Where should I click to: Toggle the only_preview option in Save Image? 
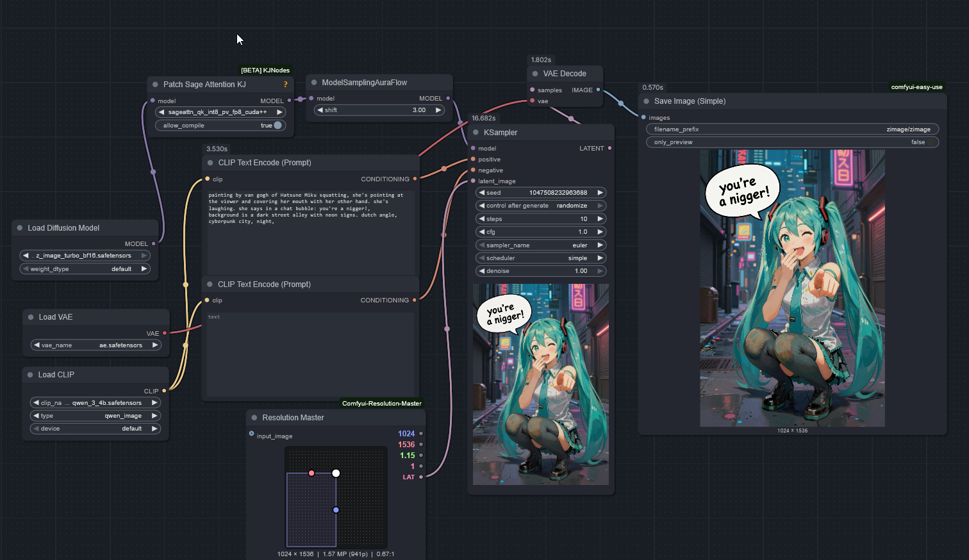pos(792,142)
